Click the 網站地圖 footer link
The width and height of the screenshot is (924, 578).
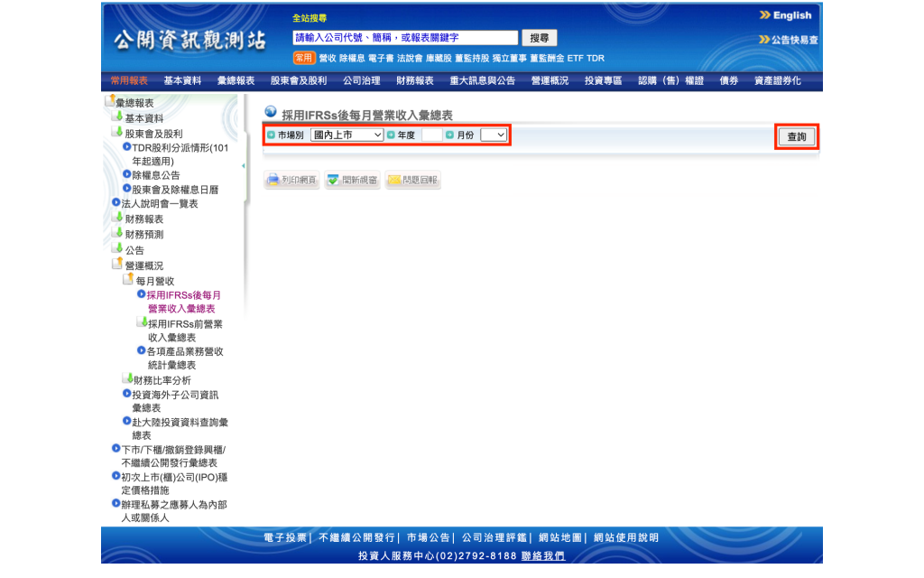pos(560,538)
